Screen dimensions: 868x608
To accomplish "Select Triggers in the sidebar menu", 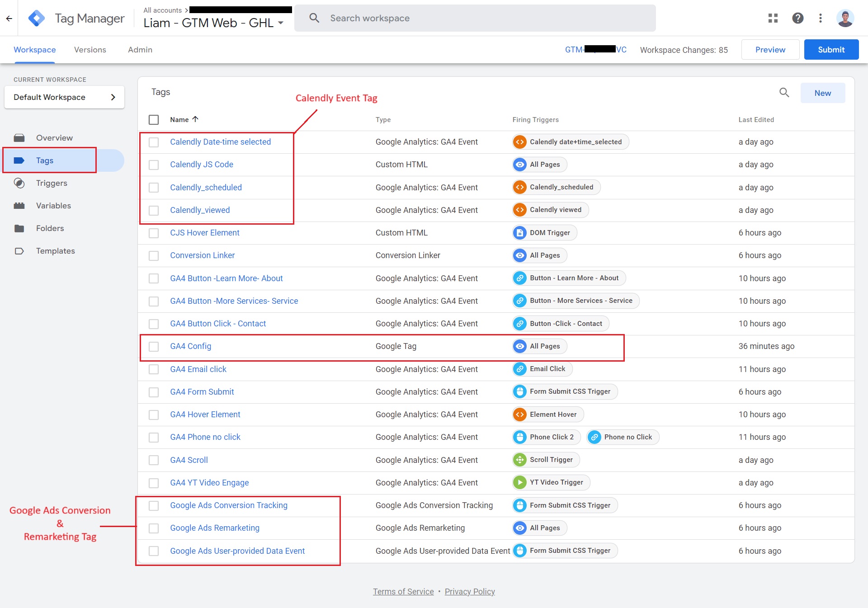I will pyautogui.click(x=52, y=183).
